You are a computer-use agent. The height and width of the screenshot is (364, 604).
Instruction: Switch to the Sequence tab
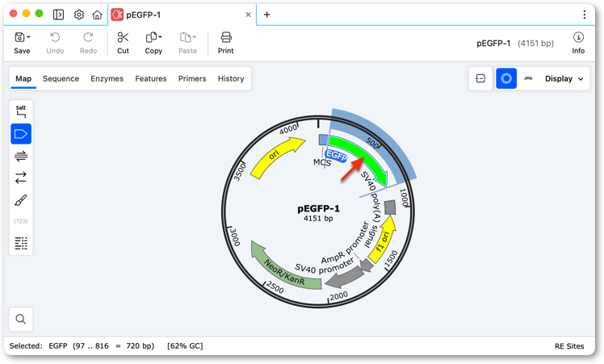[x=61, y=78]
